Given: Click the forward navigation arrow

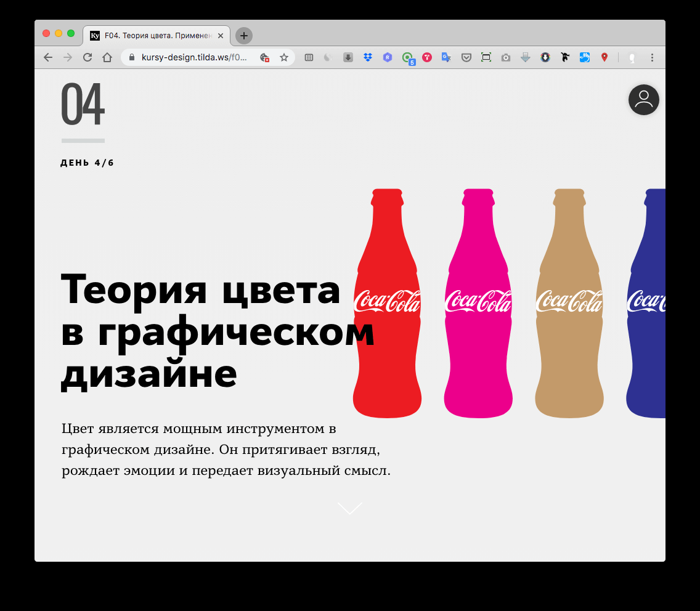Looking at the screenshot, I should [67, 57].
